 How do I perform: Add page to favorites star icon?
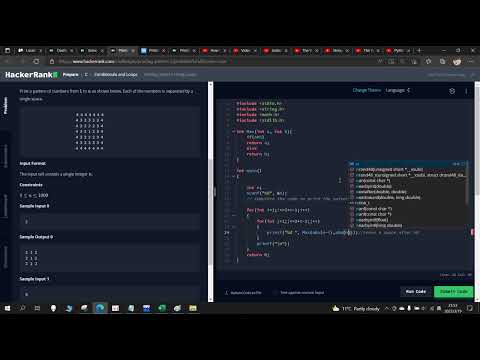429,61
